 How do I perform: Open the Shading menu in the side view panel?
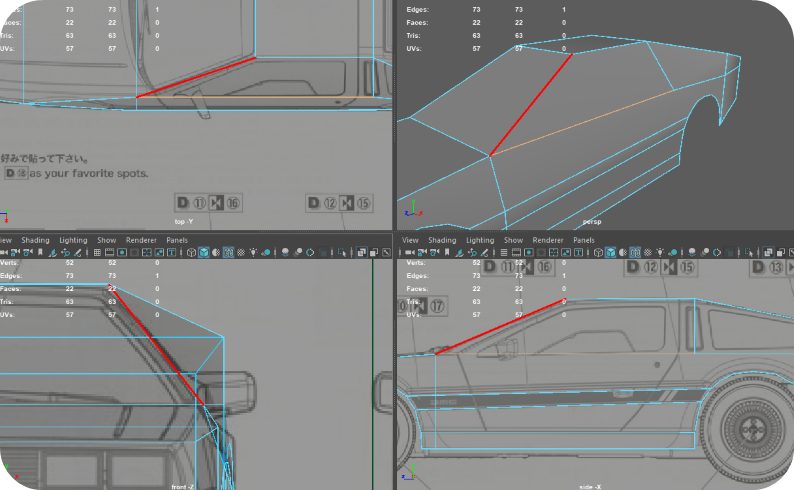click(442, 240)
